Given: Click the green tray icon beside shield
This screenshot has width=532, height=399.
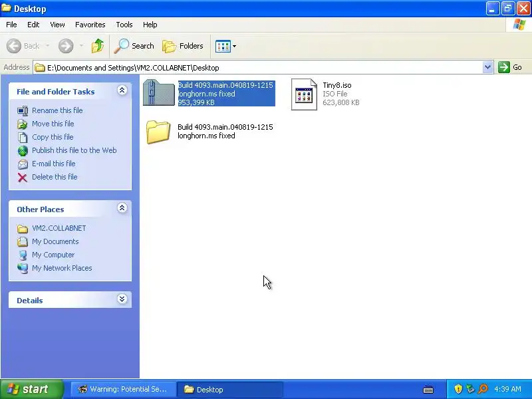Looking at the screenshot, I should (470, 389).
